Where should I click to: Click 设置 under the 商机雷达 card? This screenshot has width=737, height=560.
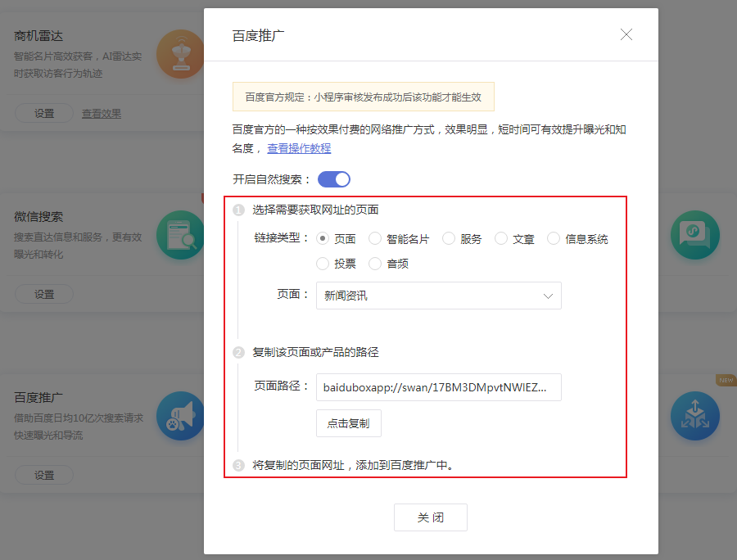pos(44,113)
